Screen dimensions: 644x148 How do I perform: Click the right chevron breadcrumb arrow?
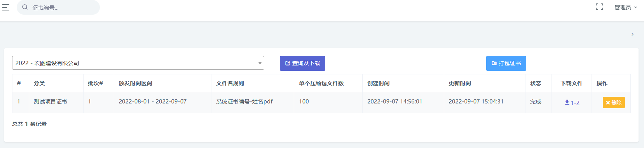[x=632, y=34]
